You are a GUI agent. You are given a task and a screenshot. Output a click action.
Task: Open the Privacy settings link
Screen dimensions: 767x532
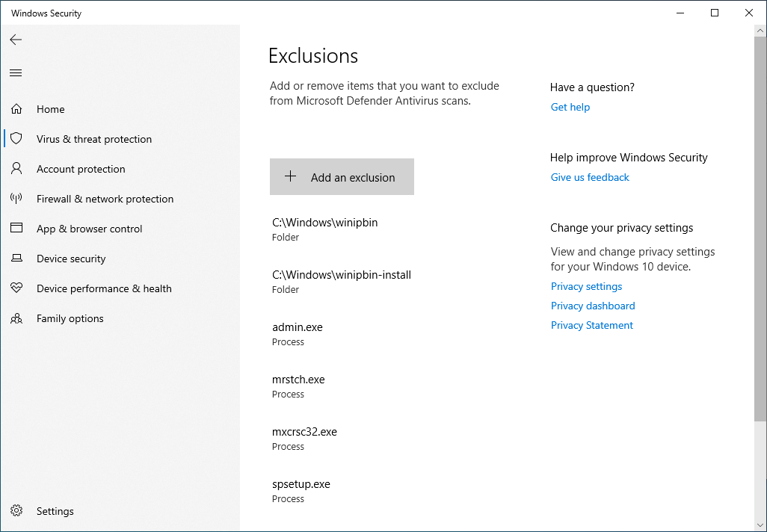587,286
